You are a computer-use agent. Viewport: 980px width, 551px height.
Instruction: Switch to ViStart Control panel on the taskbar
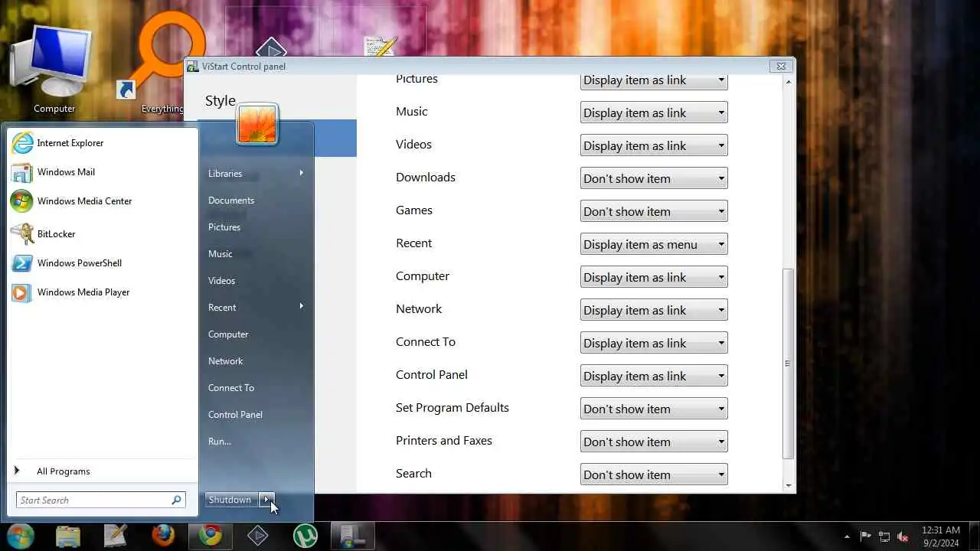[352, 536]
